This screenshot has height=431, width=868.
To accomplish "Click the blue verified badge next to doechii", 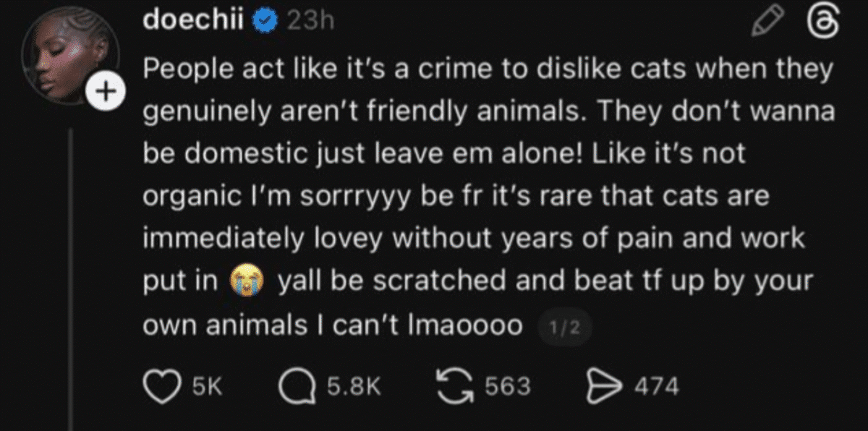I will pyautogui.click(x=265, y=21).
